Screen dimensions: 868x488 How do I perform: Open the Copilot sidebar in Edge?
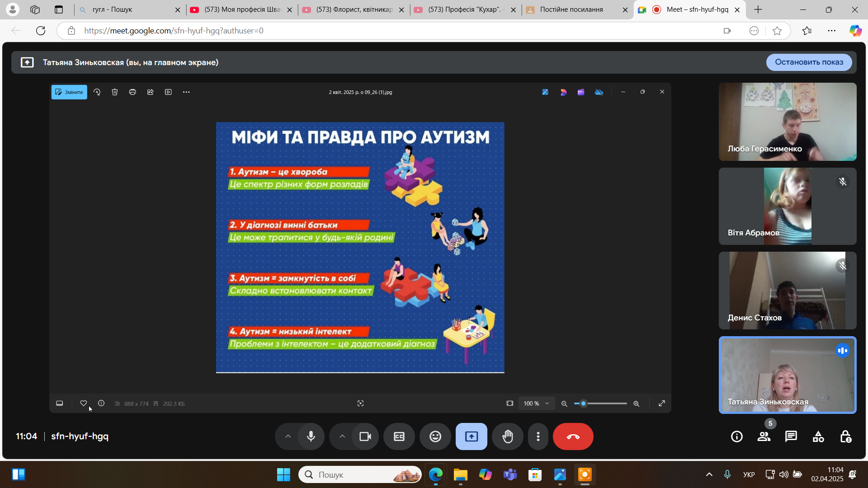click(x=855, y=31)
